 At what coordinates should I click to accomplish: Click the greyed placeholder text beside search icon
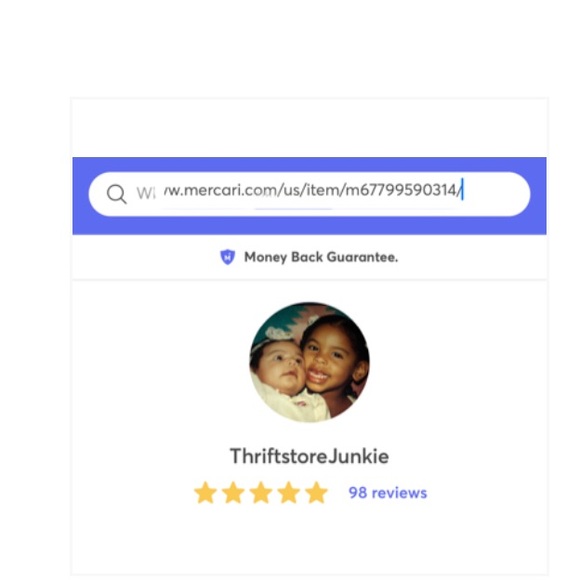pos(146,193)
